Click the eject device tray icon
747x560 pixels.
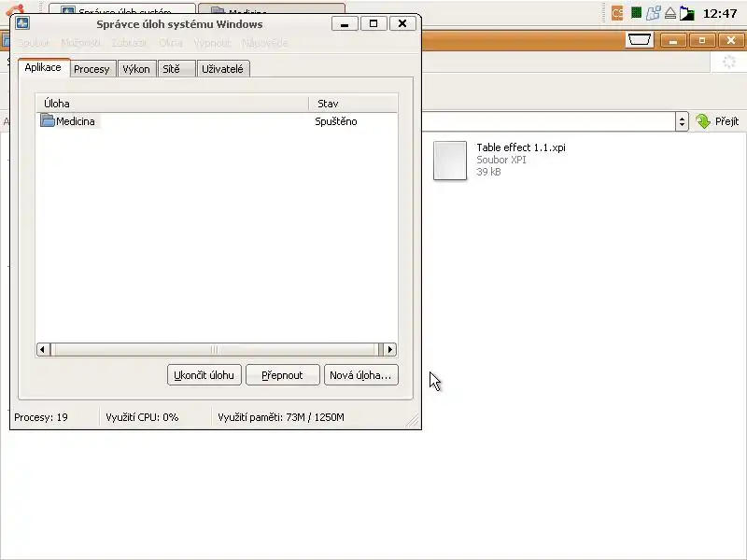click(x=670, y=13)
